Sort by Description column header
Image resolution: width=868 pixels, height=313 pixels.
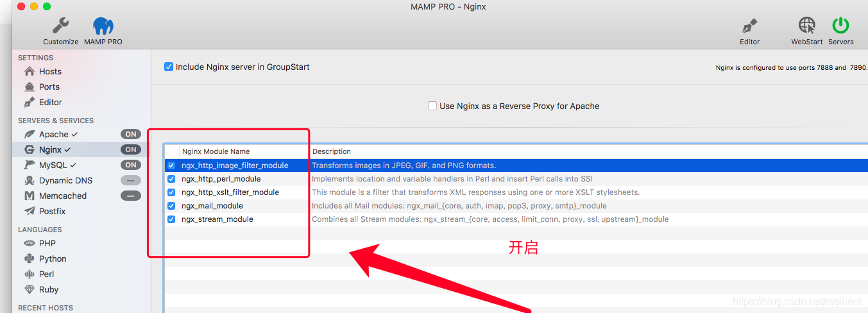pyautogui.click(x=332, y=151)
